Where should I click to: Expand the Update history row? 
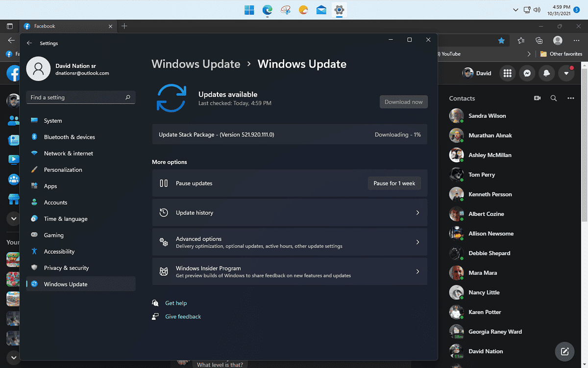(x=290, y=212)
